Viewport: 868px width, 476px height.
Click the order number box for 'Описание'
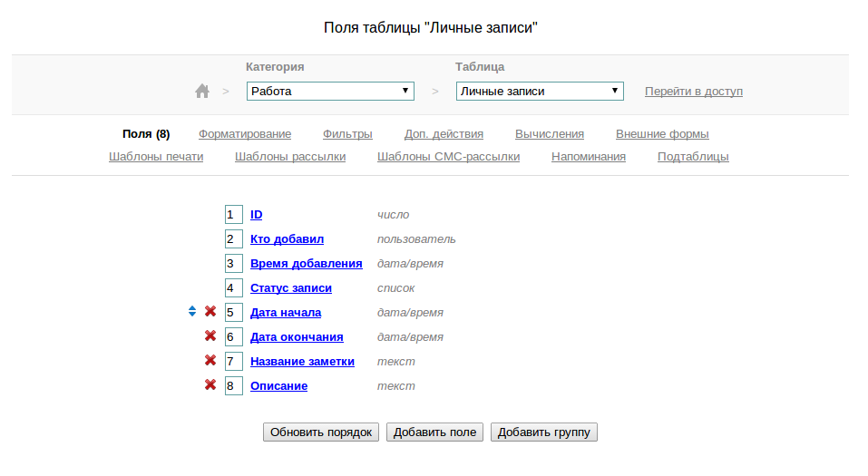click(234, 386)
